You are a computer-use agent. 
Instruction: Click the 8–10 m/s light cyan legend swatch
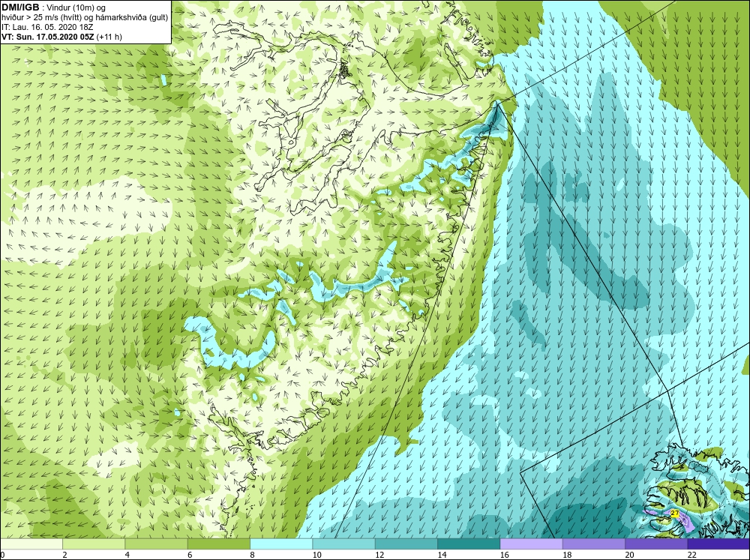[281, 544]
